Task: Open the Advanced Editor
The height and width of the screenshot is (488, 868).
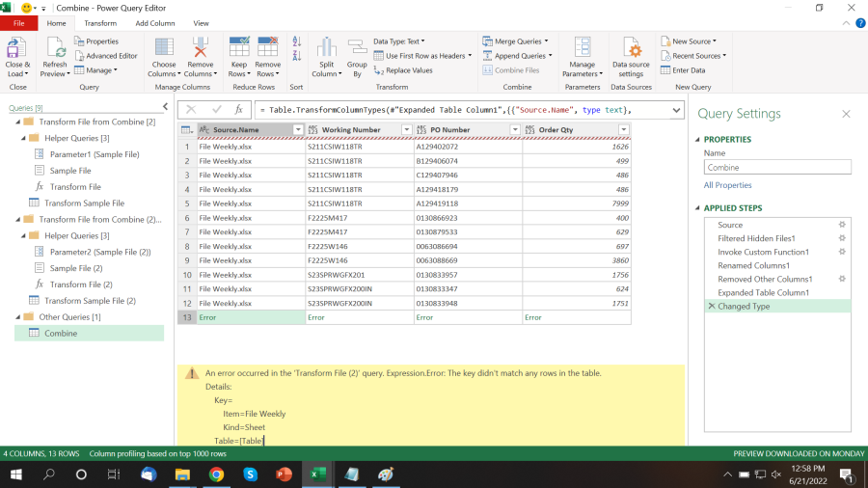Action: [x=106, y=56]
